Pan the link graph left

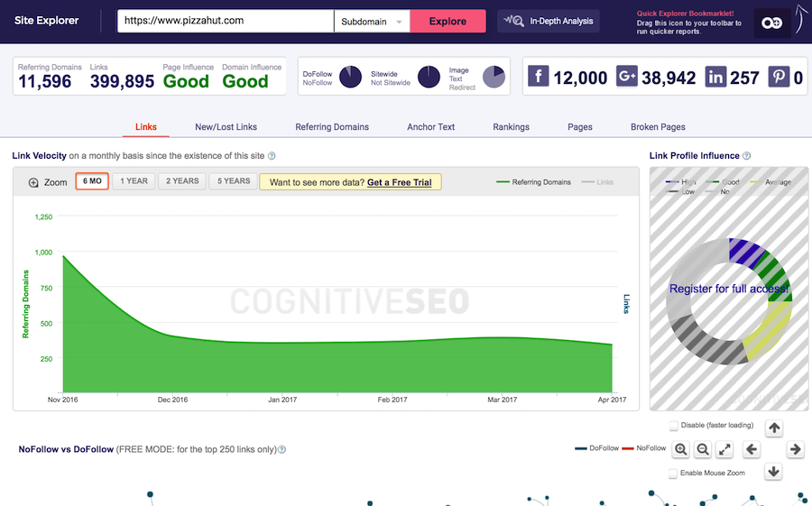751,449
